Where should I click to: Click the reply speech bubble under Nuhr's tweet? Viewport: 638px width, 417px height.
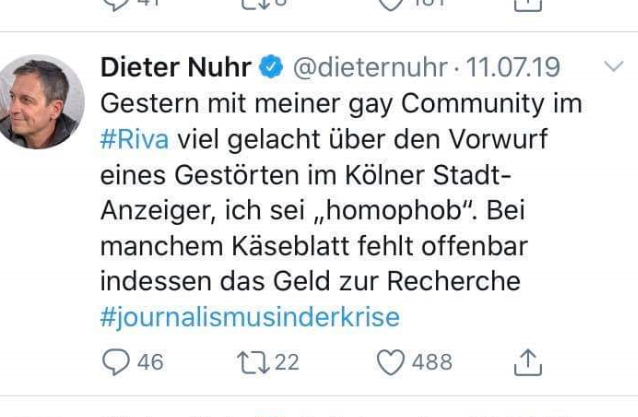click(116, 361)
